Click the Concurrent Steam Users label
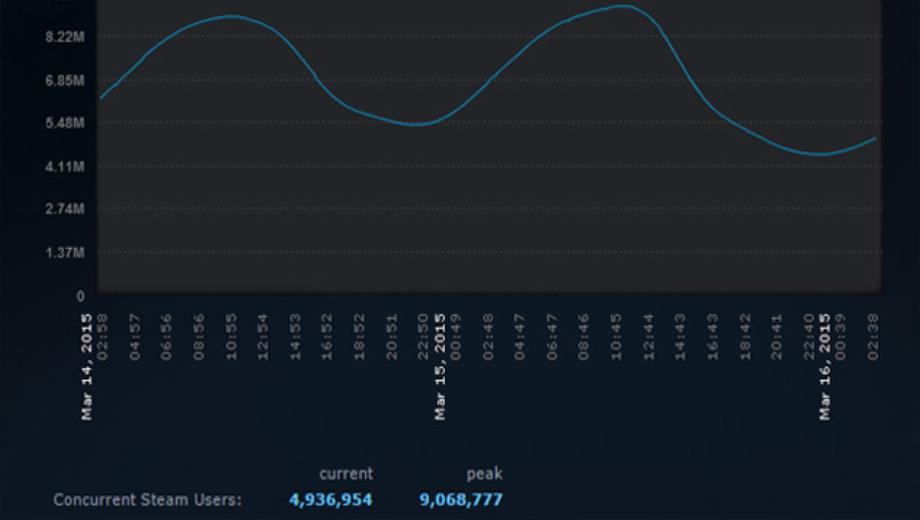Viewport: 920px width, 520px height. coord(147,500)
